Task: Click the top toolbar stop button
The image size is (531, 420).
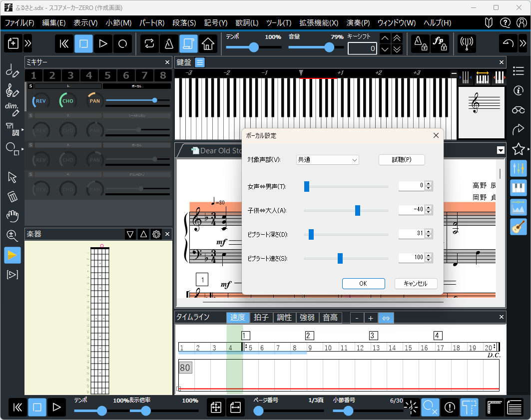Action: (83, 43)
